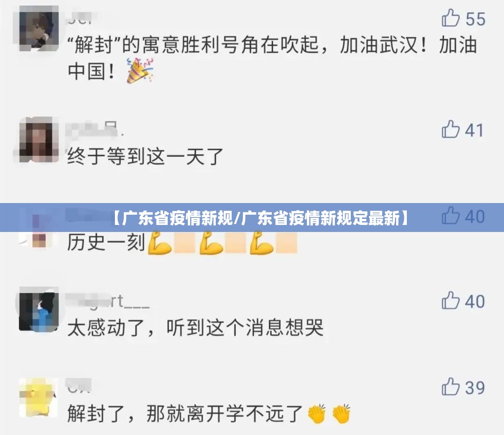Viewport: 504px width, 435px height.
Task: Select comment 解封了，那就离开学不远了
Action: click(x=185, y=414)
